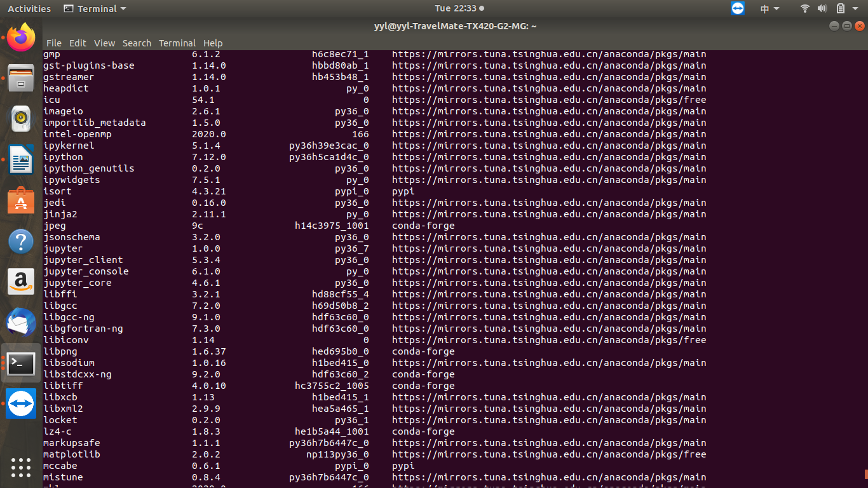The image size is (868, 488).
Task: Click the build string "np113py36_0"
Action: coord(337,454)
